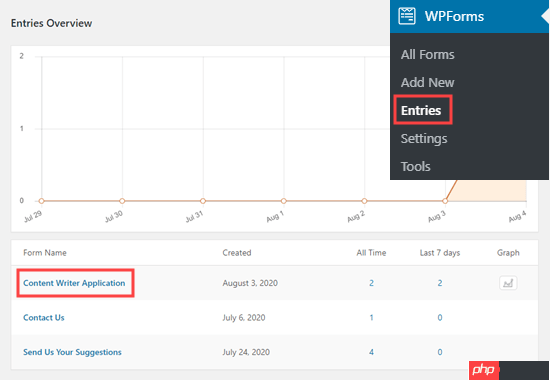
Task: Go to All Forms
Action: (427, 55)
